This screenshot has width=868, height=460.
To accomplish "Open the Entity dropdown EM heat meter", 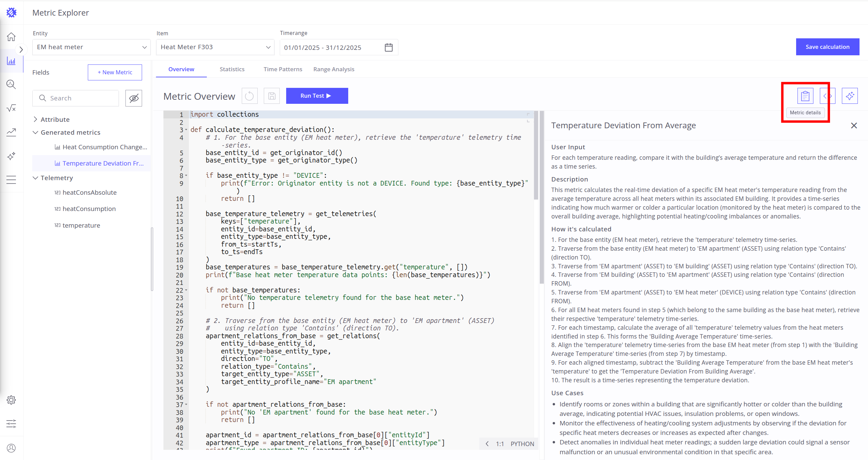I will (x=91, y=47).
